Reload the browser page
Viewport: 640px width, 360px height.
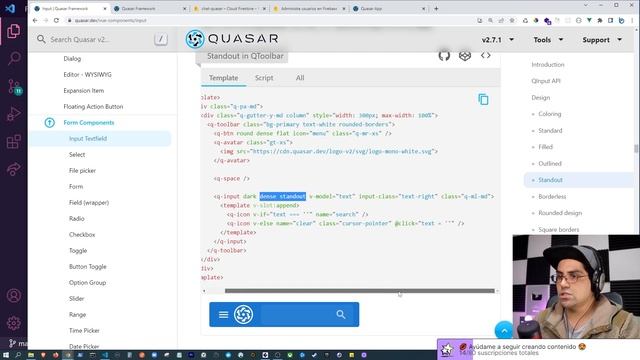point(56,20)
